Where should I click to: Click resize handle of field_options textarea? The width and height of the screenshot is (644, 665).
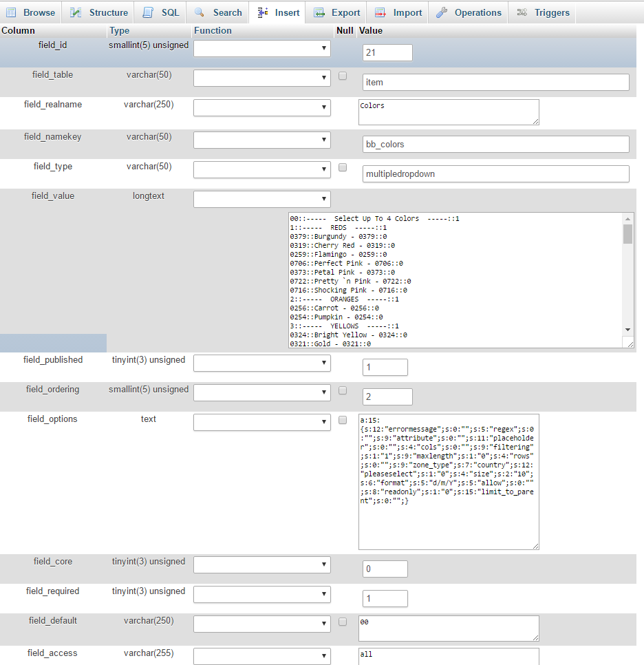pos(535,547)
